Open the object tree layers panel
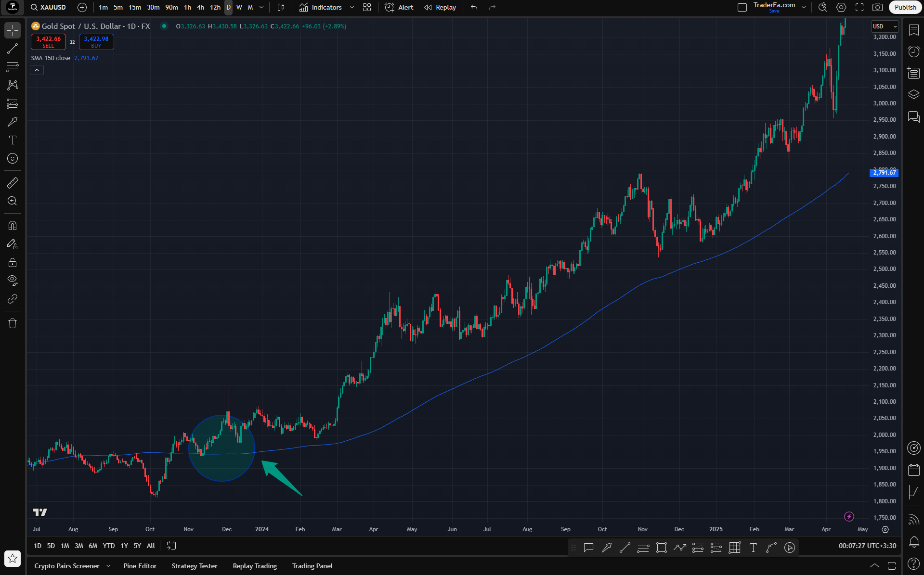Screen dimensions: 924x575 (913, 95)
